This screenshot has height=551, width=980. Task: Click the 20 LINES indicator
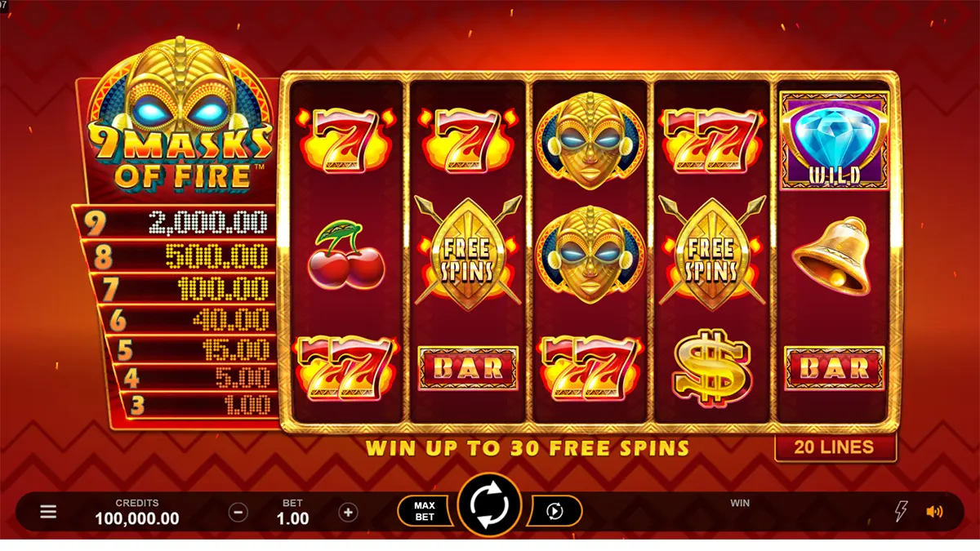[835, 447]
